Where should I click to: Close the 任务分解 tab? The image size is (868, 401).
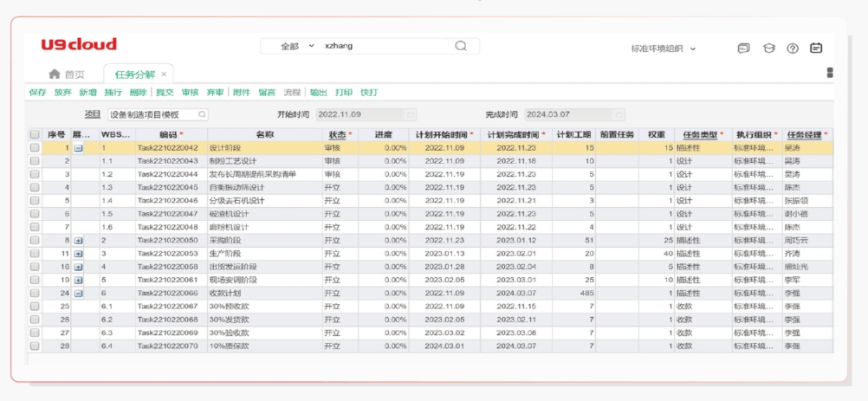[x=164, y=74]
